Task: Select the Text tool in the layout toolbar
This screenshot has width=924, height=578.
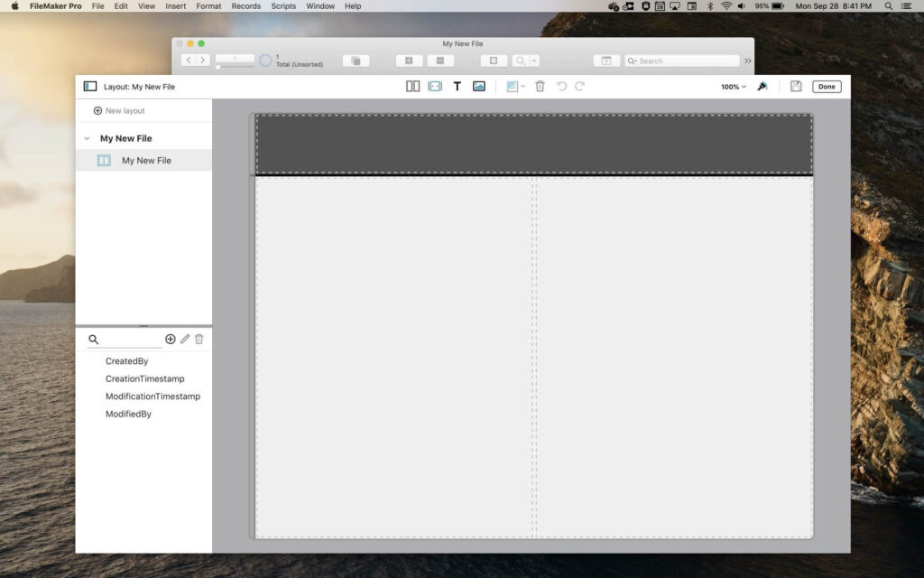Action: (457, 86)
